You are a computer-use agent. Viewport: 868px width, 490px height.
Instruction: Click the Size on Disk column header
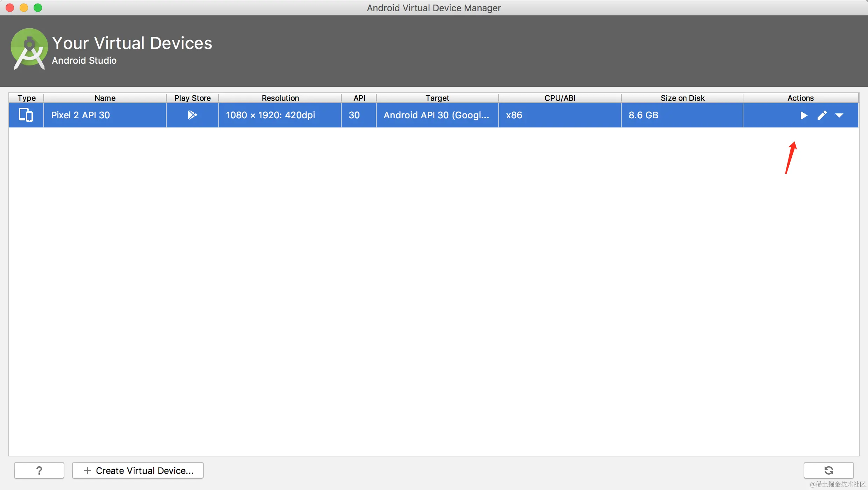point(682,98)
